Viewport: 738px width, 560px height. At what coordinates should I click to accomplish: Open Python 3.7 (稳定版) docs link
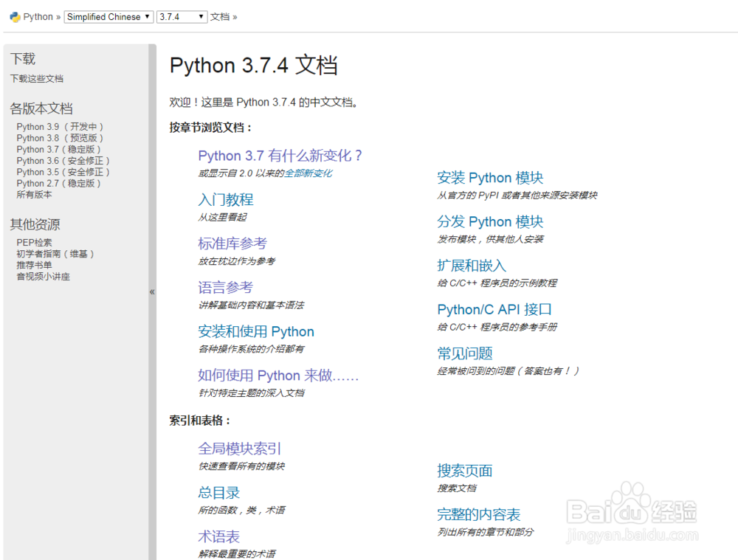(58, 149)
